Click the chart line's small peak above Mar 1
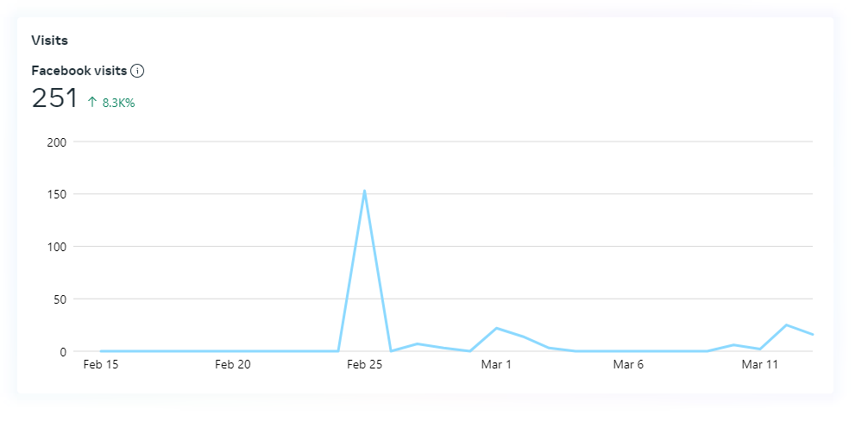 click(497, 328)
